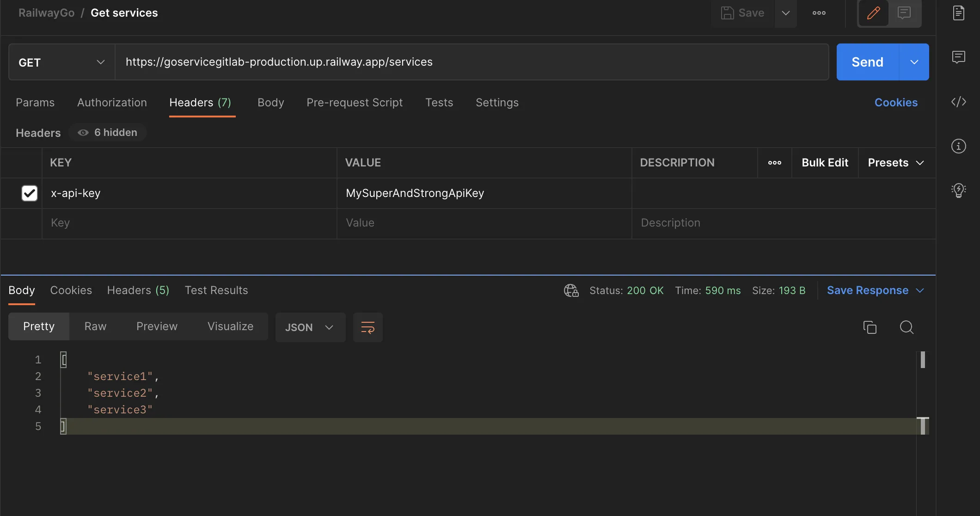The height and width of the screenshot is (516, 980).
Task: Open the Cookies link
Action: click(x=895, y=103)
